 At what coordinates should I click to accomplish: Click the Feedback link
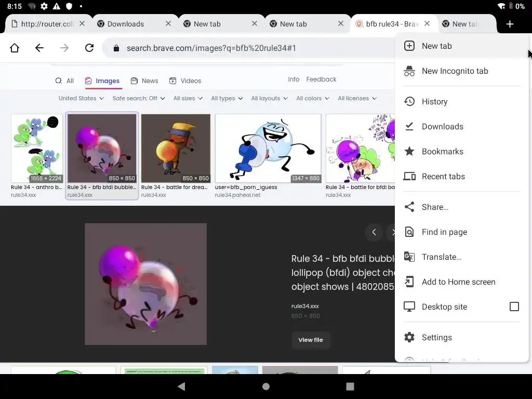[x=321, y=79]
